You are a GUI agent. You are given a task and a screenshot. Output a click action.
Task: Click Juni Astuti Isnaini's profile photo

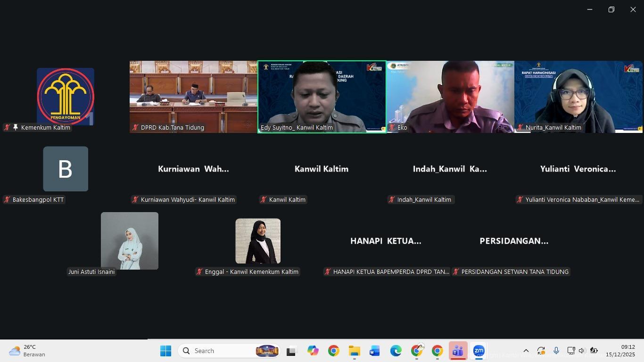pyautogui.click(x=130, y=240)
